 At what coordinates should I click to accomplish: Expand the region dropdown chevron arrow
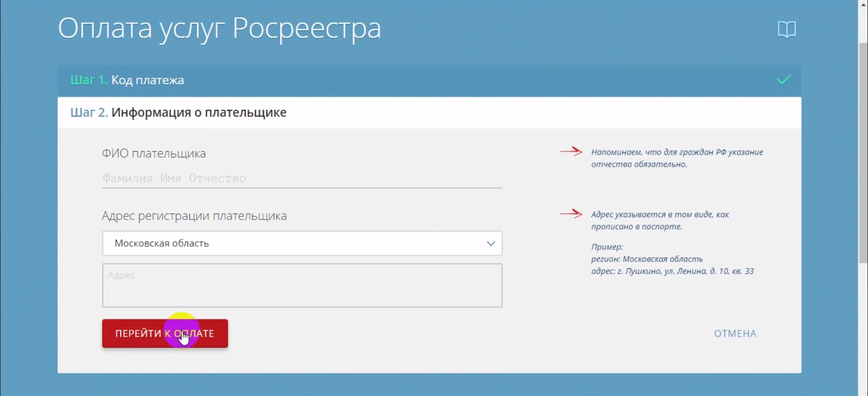tap(491, 243)
